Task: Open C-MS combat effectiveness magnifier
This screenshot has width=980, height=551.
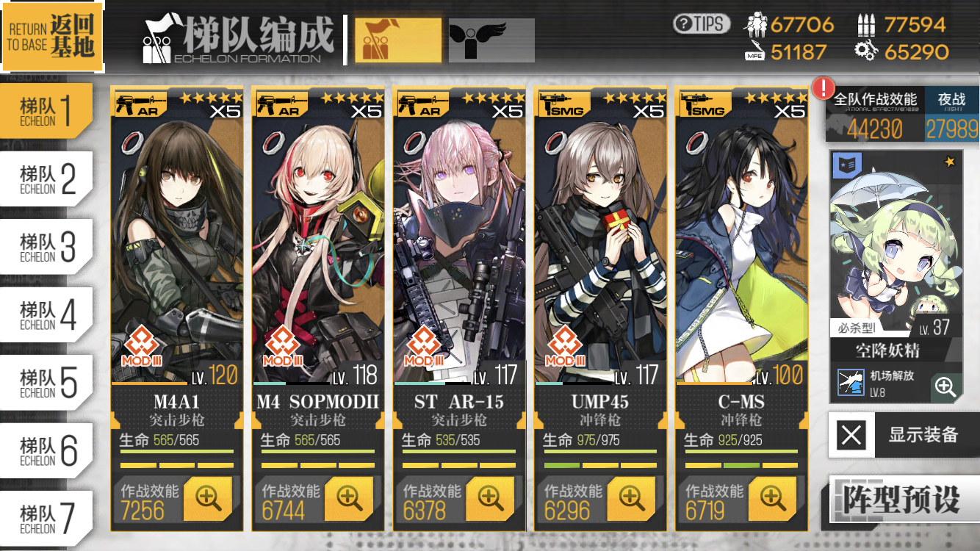Action: pyautogui.click(x=772, y=499)
